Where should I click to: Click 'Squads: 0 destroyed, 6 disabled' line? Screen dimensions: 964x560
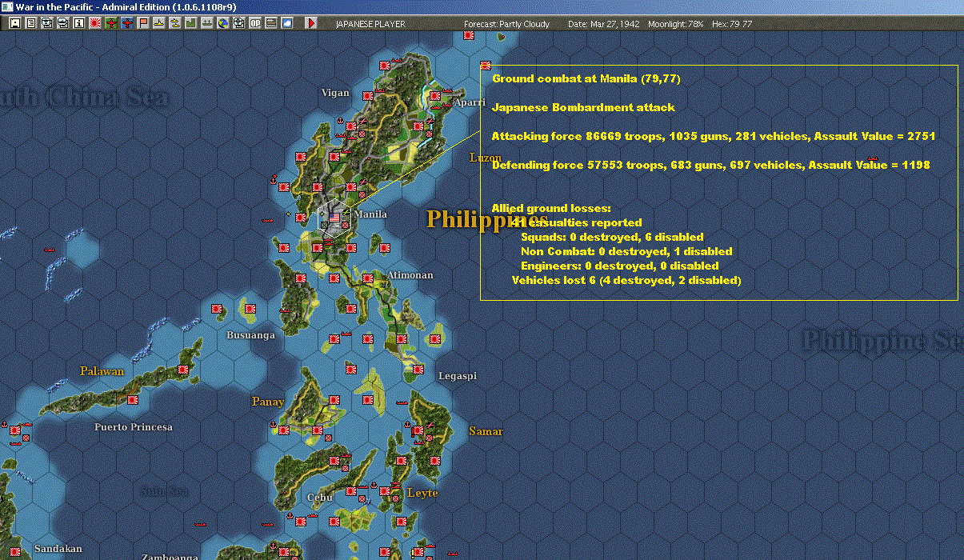click(x=612, y=237)
